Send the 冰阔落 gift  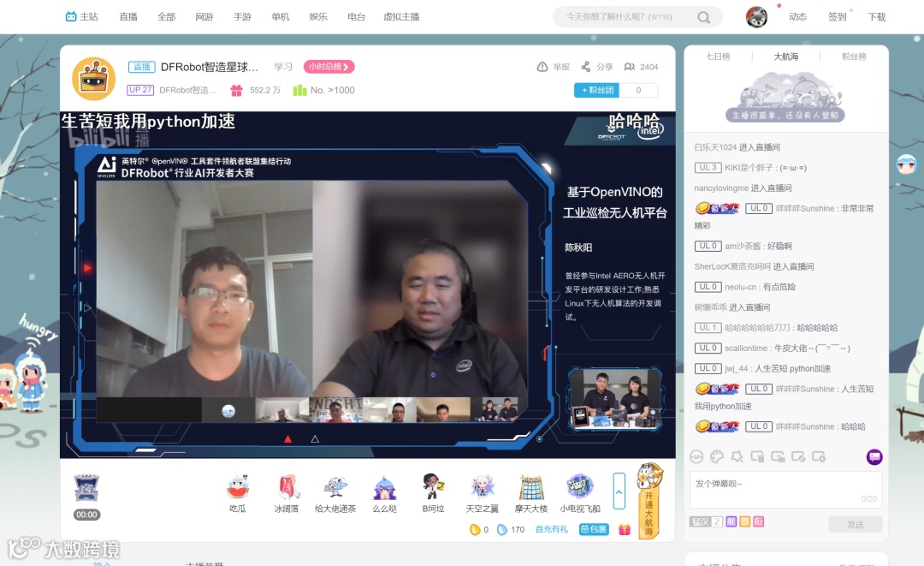tap(287, 493)
